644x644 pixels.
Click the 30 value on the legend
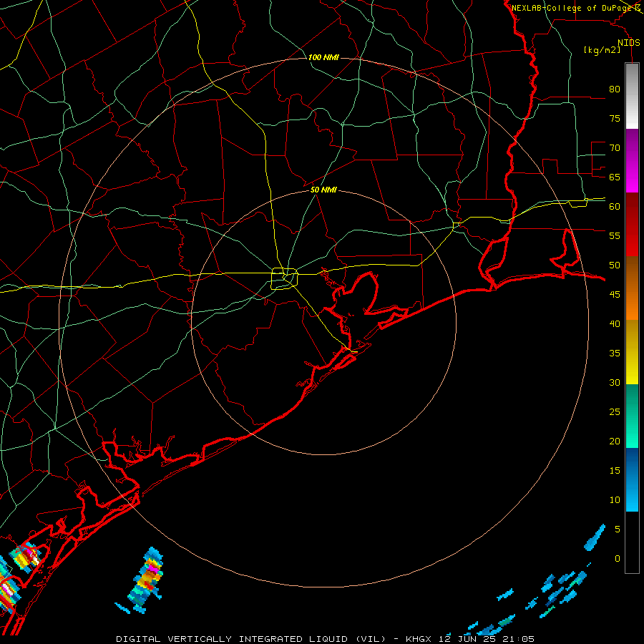coord(615,382)
